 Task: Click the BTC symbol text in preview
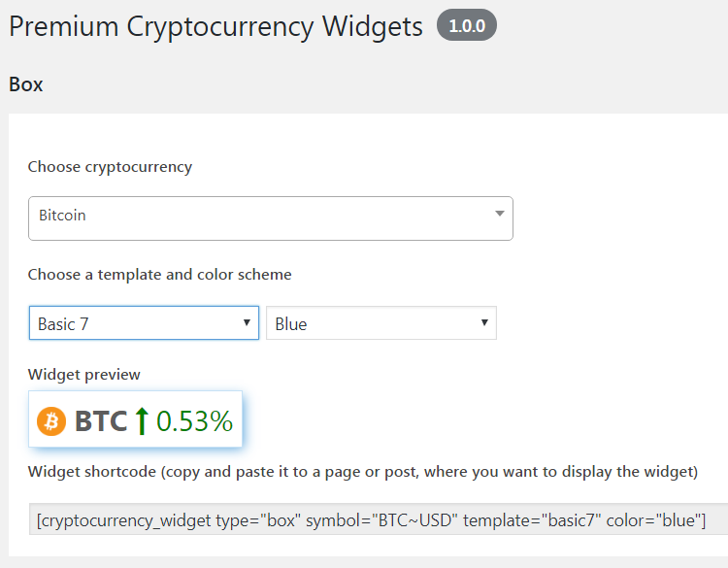coord(101,420)
